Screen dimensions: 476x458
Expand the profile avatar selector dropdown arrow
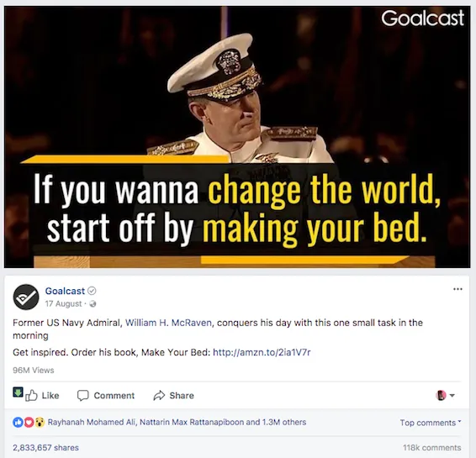pos(452,396)
